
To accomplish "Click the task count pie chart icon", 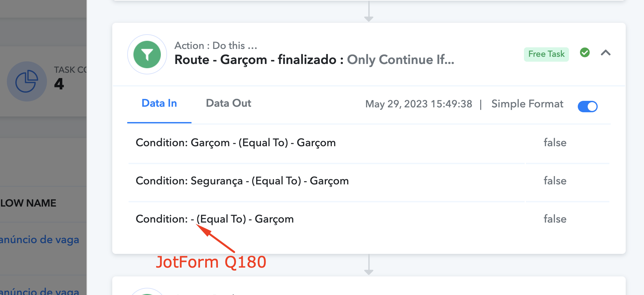I will coord(27,81).
